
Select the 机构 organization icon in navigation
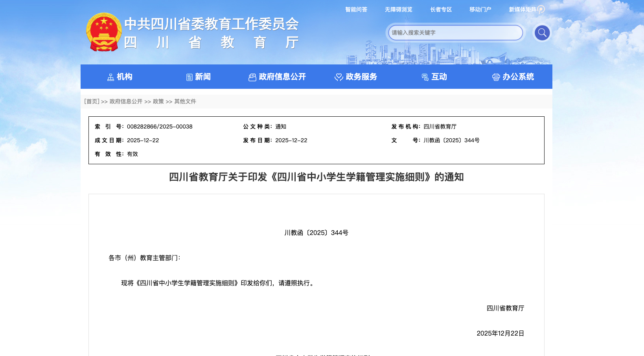(111, 77)
